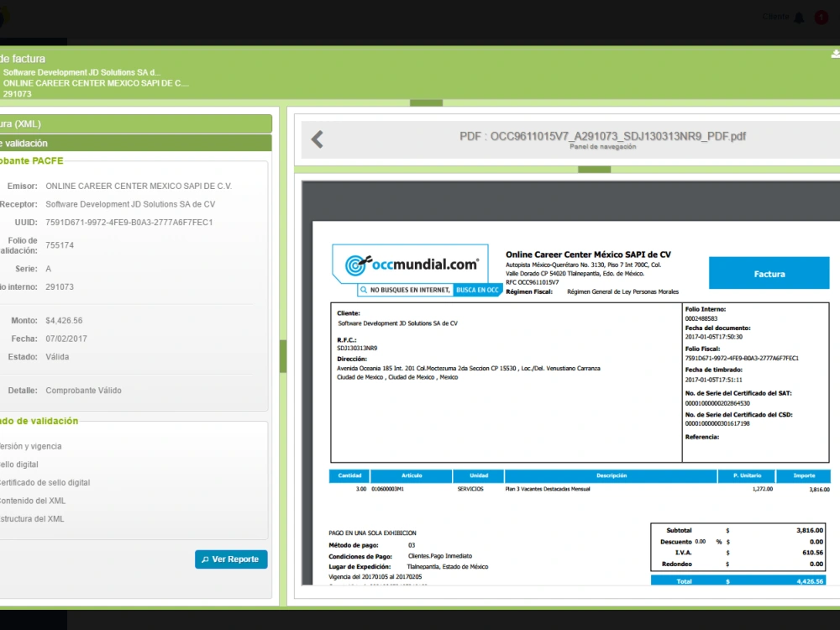The width and height of the screenshot is (840, 630).
Task: Click the Fecha value 07/02/2017
Action: 66,339
